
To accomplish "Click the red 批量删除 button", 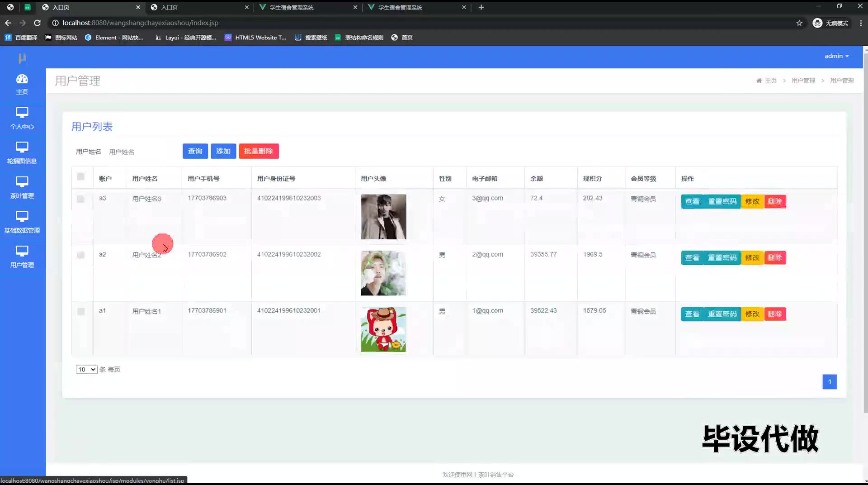I will [x=259, y=151].
